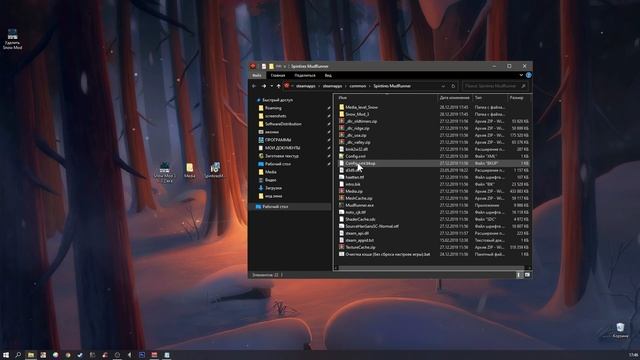Open the Windows Start menu

pos(6,355)
